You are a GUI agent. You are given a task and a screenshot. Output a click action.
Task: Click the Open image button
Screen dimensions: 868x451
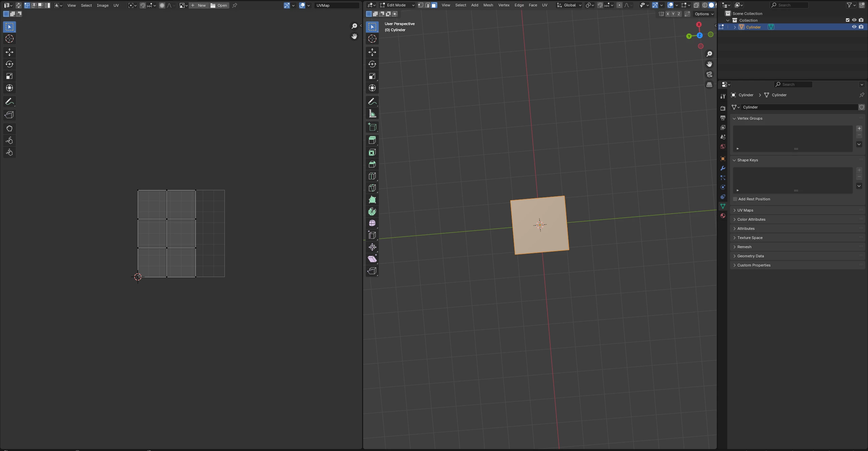coord(219,5)
